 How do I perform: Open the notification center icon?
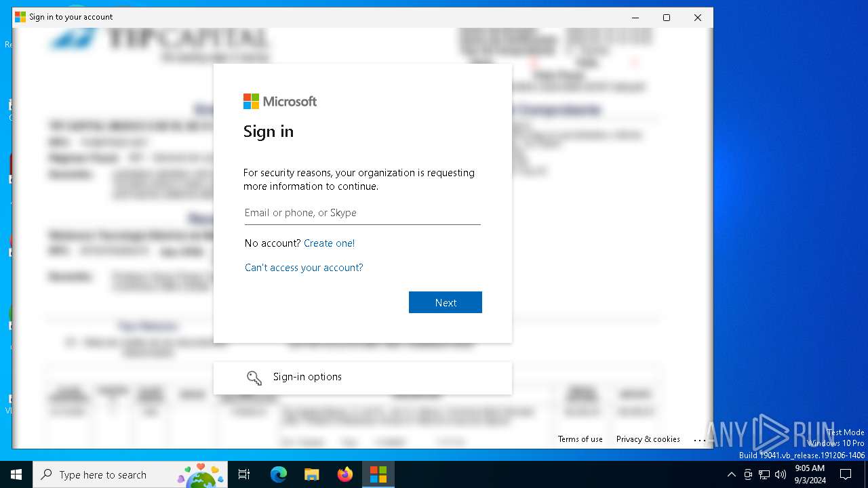click(846, 474)
